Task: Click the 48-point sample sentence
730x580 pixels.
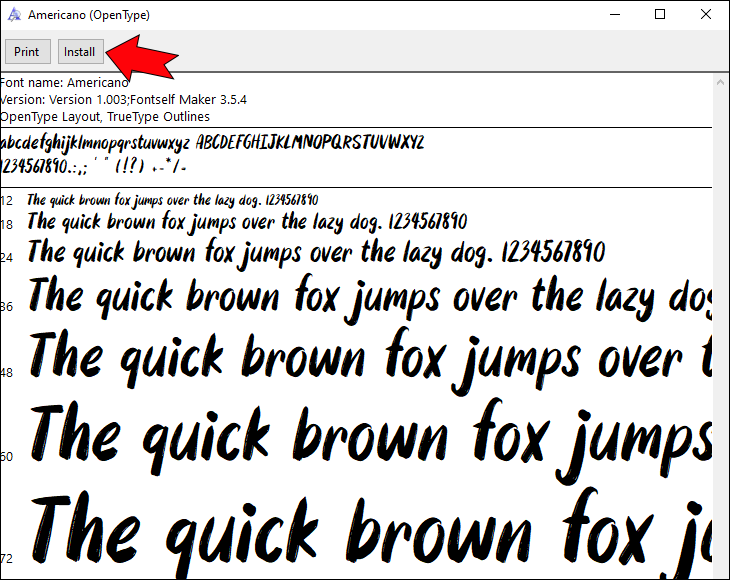Action: [x=370, y=360]
